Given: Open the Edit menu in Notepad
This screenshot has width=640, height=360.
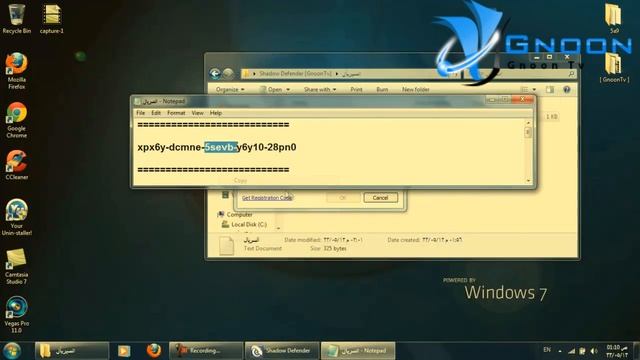Looking at the screenshot, I should (156, 113).
